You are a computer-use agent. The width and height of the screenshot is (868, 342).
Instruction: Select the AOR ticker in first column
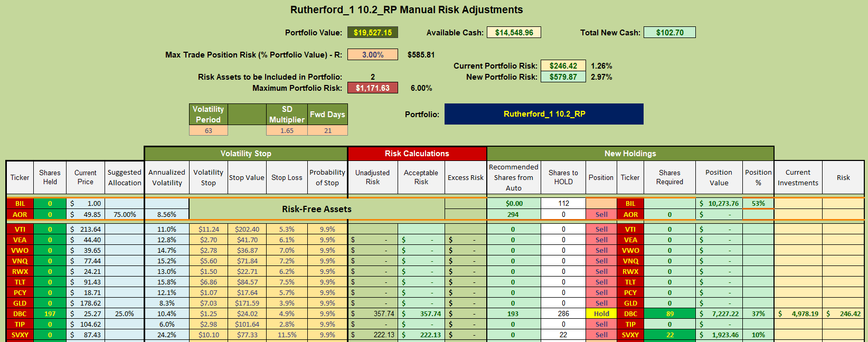[x=20, y=214]
